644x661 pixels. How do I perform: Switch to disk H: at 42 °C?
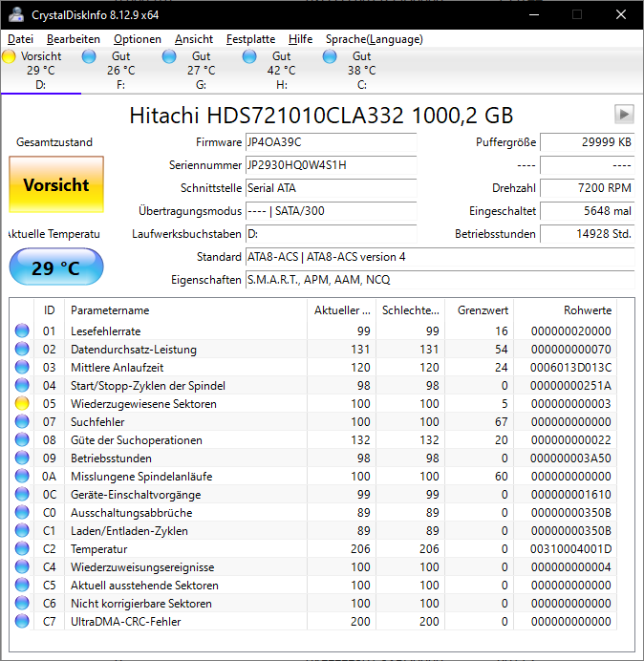coord(281,71)
